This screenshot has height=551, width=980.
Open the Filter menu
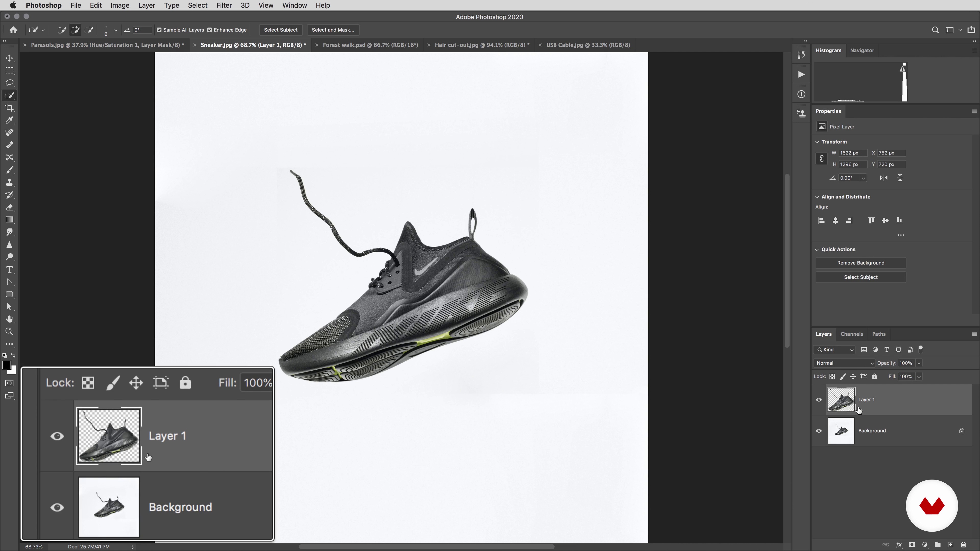pyautogui.click(x=224, y=5)
